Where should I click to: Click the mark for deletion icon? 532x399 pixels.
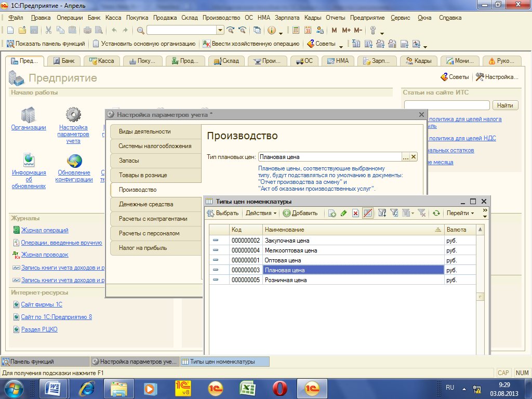pyautogui.click(x=355, y=213)
